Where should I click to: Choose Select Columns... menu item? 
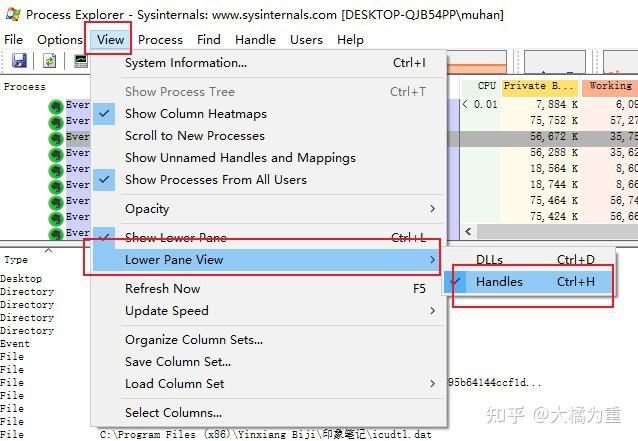[x=269, y=413]
